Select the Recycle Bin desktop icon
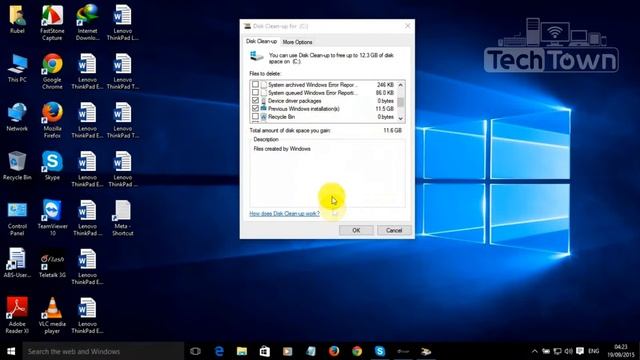The image size is (640, 360). (17, 167)
